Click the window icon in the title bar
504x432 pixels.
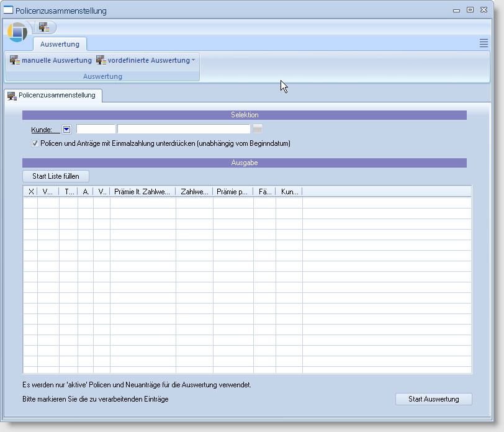(9, 11)
